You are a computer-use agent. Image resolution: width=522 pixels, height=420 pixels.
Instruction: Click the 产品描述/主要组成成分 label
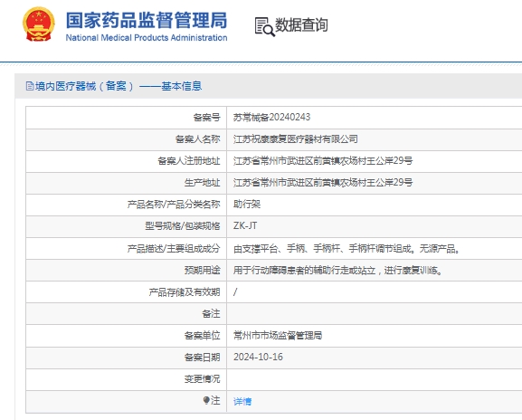pos(174,248)
